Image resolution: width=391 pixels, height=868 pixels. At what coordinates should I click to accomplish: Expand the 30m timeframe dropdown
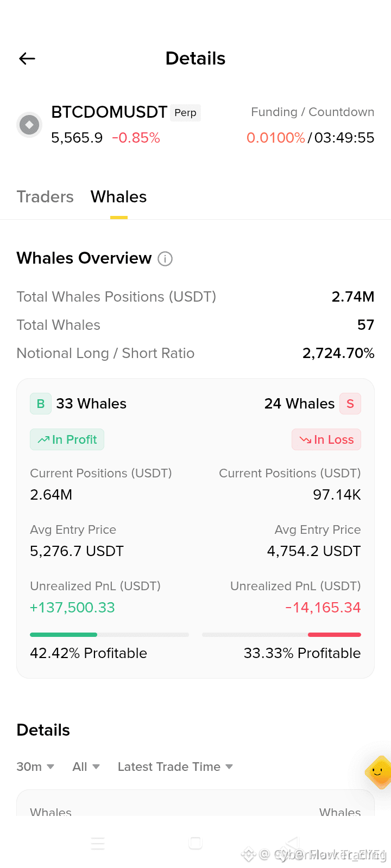(x=35, y=767)
